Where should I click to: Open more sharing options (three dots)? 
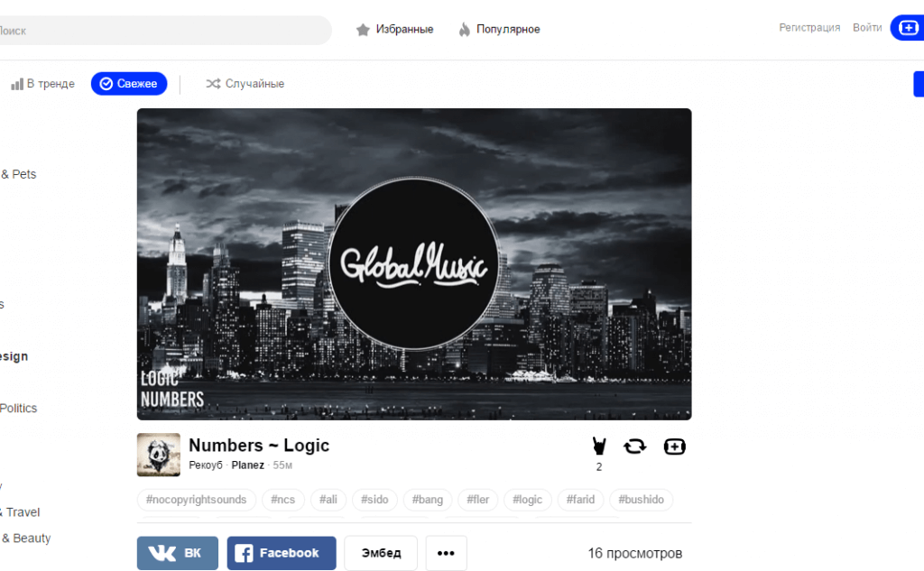tap(446, 553)
